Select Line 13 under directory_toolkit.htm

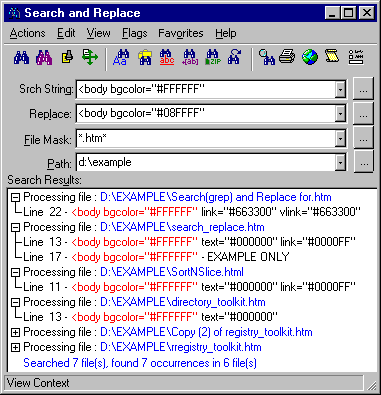(x=150, y=317)
